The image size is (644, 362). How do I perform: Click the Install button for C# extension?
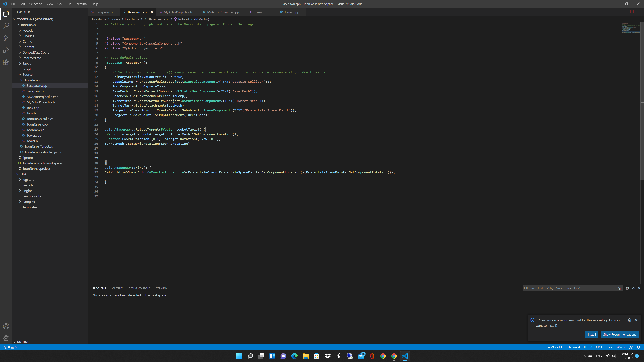coord(592,334)
